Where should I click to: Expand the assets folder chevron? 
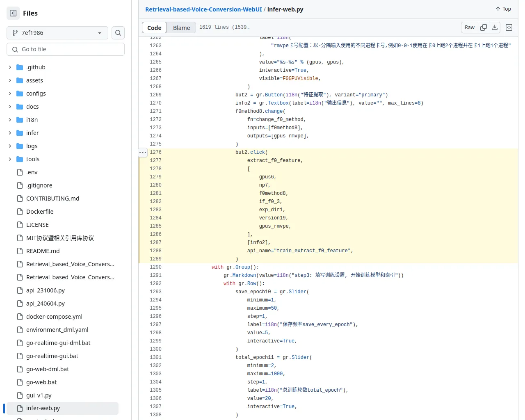coord(10,80)
